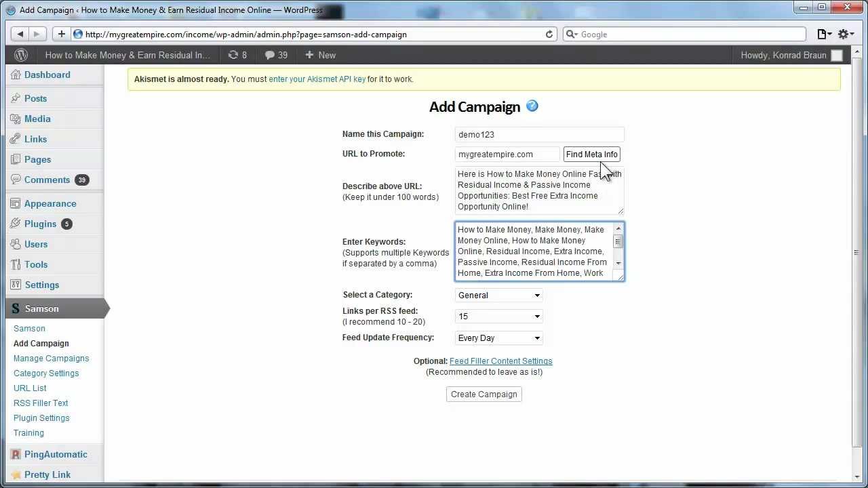The width and height of the screenshot is (868, 488).
Task: Reload the page using the address bar refresh icon
Action: (549, 34)
